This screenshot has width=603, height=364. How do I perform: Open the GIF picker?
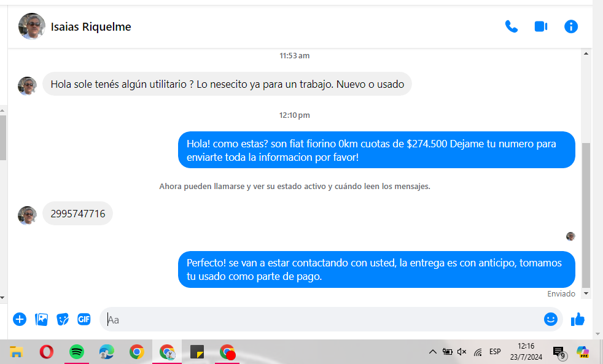click(x=84, y=319)
